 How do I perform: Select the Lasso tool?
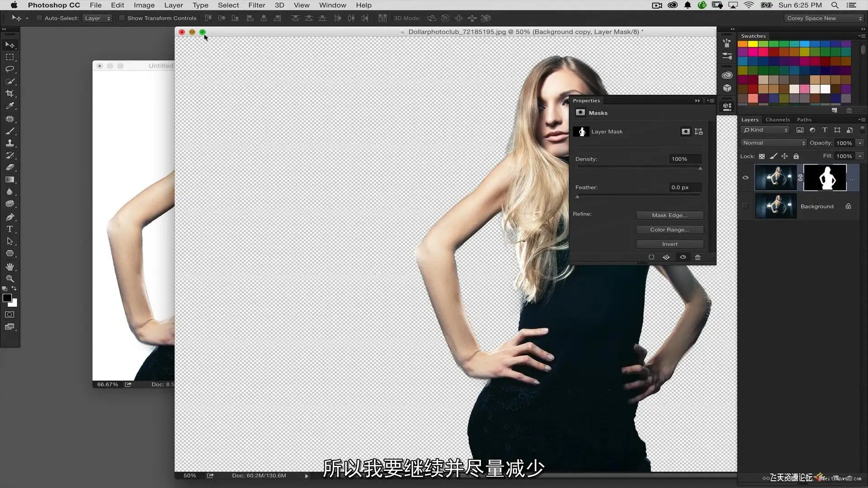(x=9, y=69)
